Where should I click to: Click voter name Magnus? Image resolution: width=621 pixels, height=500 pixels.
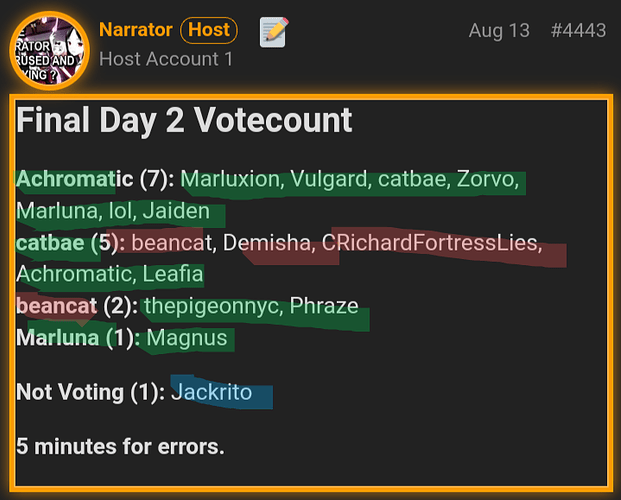click(187, 338)
